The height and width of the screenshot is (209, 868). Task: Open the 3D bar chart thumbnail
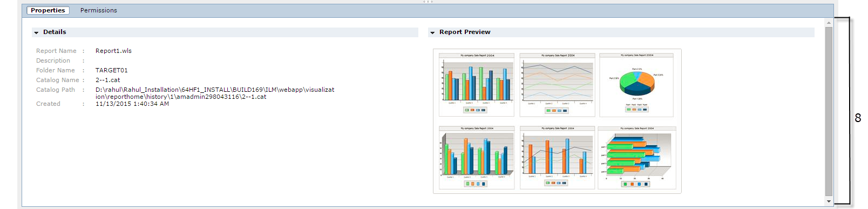coord(477,158)
